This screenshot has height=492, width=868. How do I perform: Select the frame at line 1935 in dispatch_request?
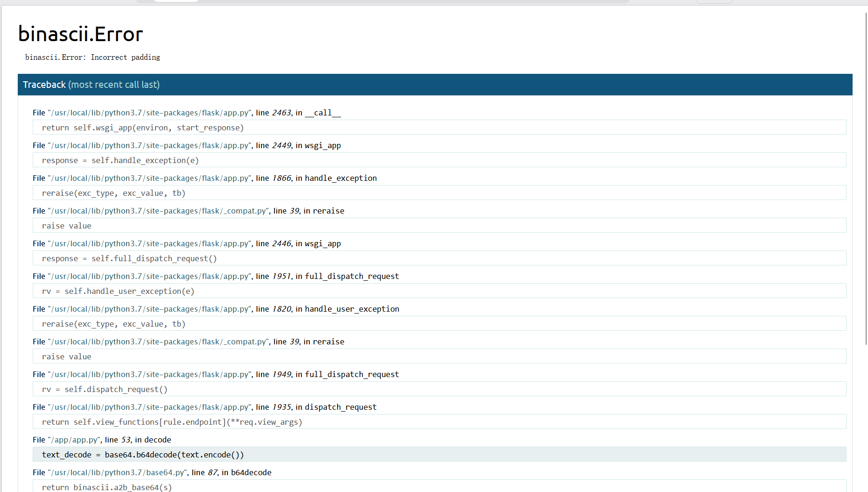pyautogui.click(x=204, y=407)
